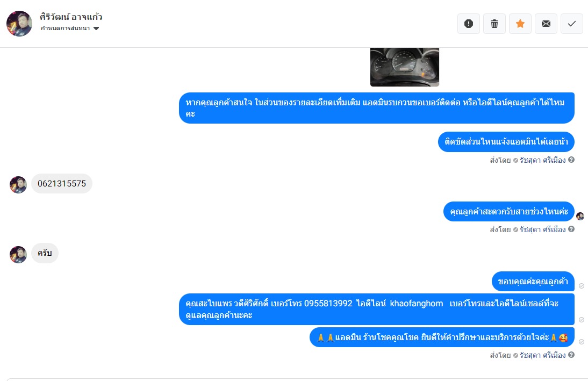Select the 0621315575 phone number message

click(x=61, y=183)
